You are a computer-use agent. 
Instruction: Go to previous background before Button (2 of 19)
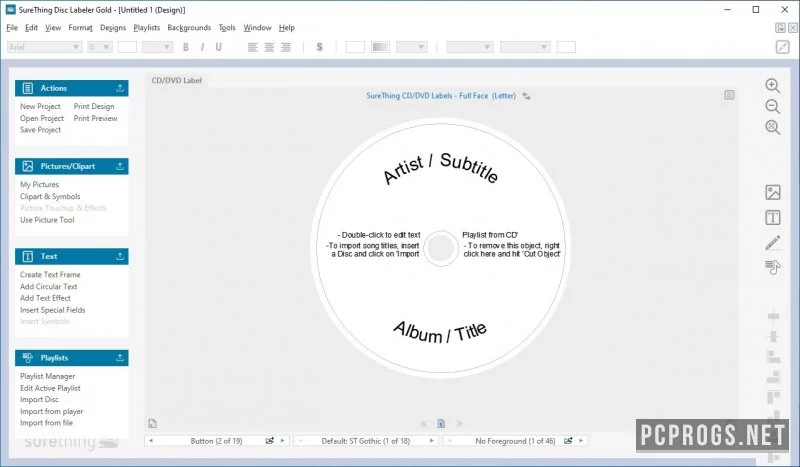[151, 440]
